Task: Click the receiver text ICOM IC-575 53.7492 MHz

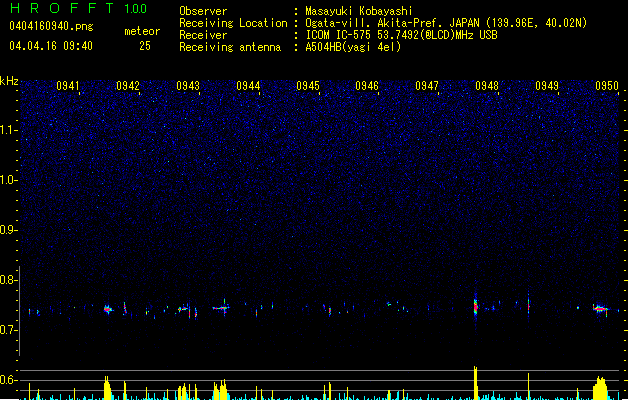Action: tap(401, 35)
